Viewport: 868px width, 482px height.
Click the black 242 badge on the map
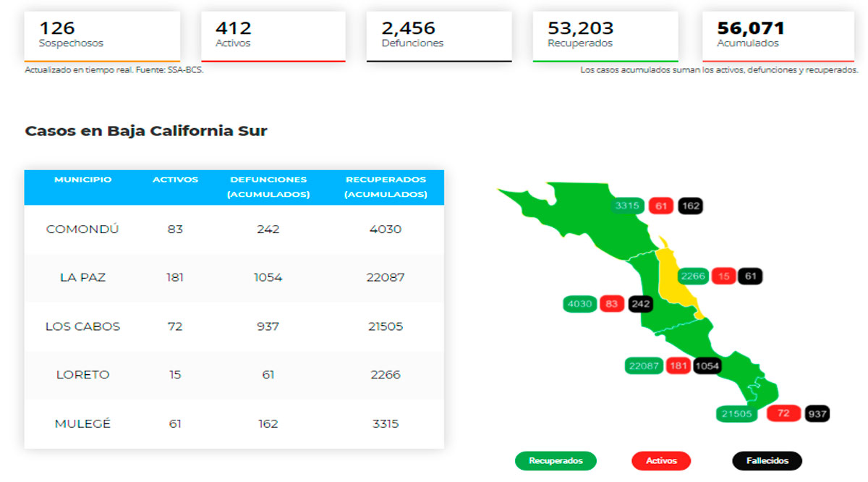pyautogui.click(x=641, y=304)
